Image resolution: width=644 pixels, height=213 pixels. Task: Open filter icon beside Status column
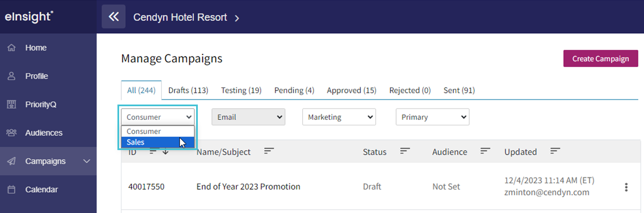pyautogui.click(x=405, y=151)
